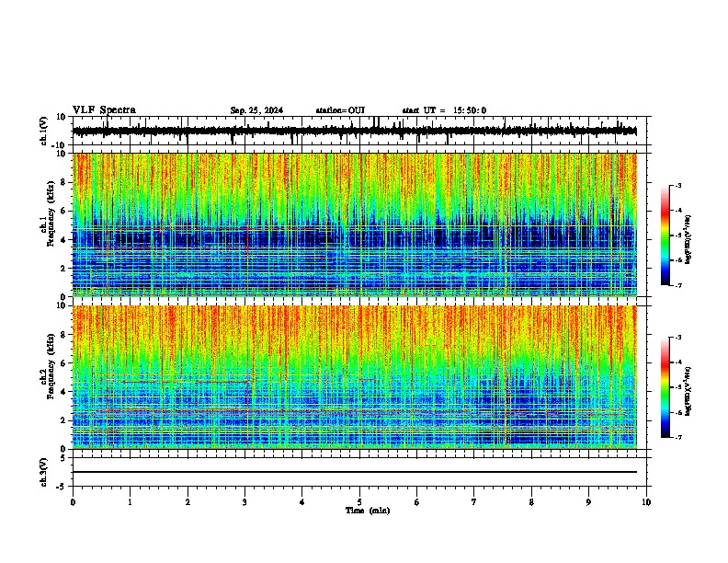Image resolution: width=728 pixels, height=563 pixels.
Task: Click the ch.3(V) flat-line strip
Action: 355,472
